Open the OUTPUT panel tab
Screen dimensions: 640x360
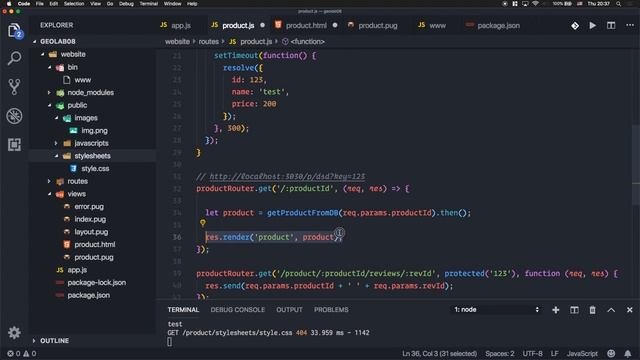(289, 310)
